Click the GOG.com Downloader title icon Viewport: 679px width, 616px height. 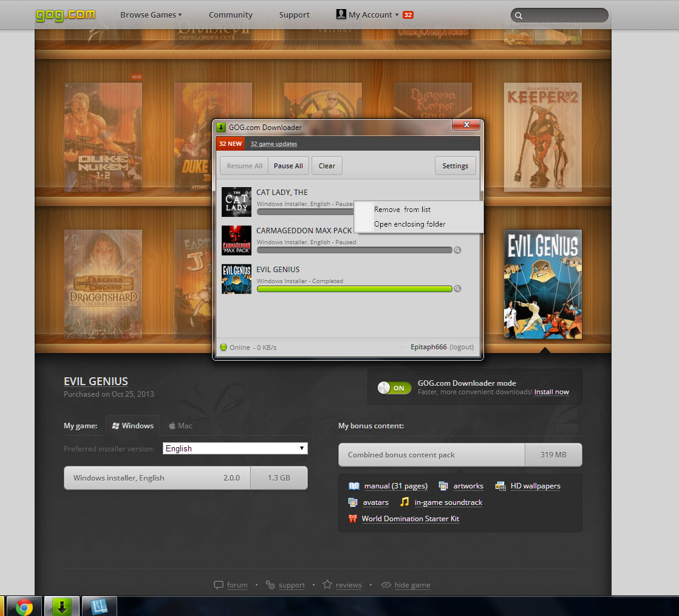pos(221,128)
